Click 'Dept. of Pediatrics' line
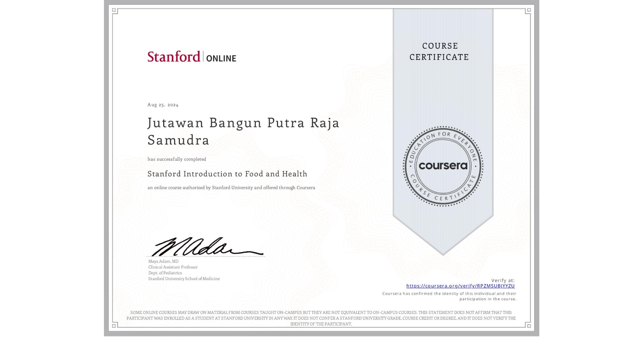Screen dimensions: 644x337 (x=165, y=273)
